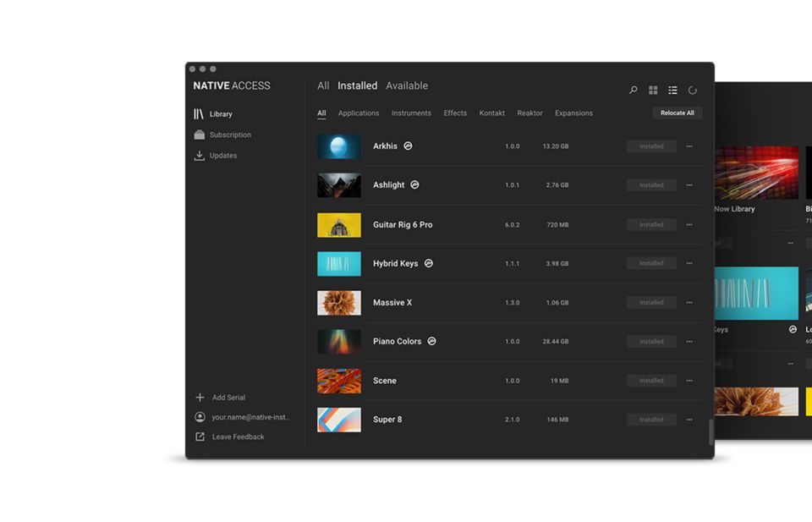Switch to the Available tab

point(407,86)
